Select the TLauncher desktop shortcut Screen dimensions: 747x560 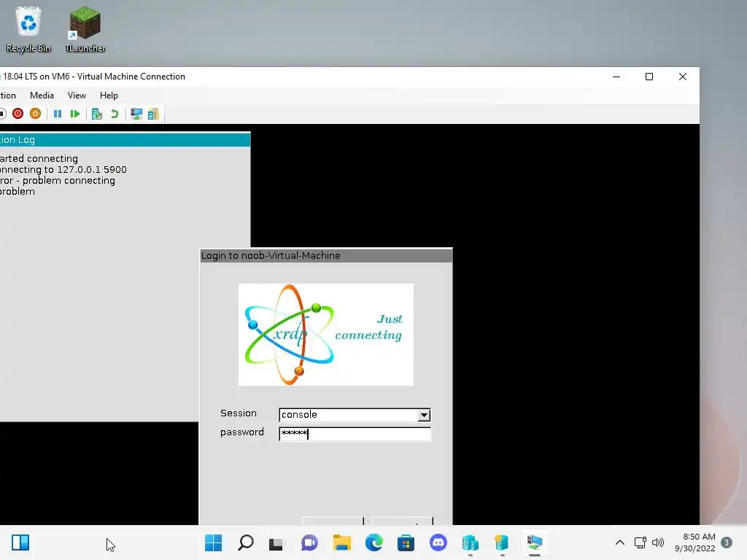[x=85, y=29]
